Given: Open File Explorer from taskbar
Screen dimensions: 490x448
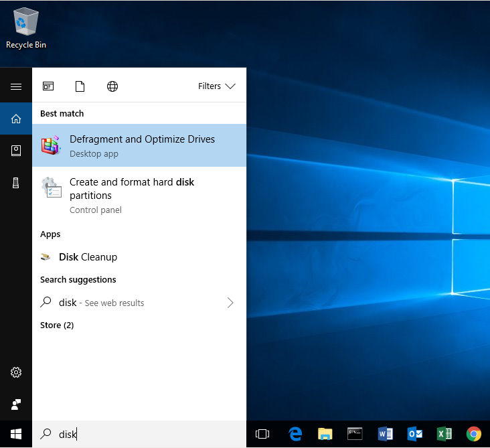Looking at the screenshot, I should (x=325, y=434).
